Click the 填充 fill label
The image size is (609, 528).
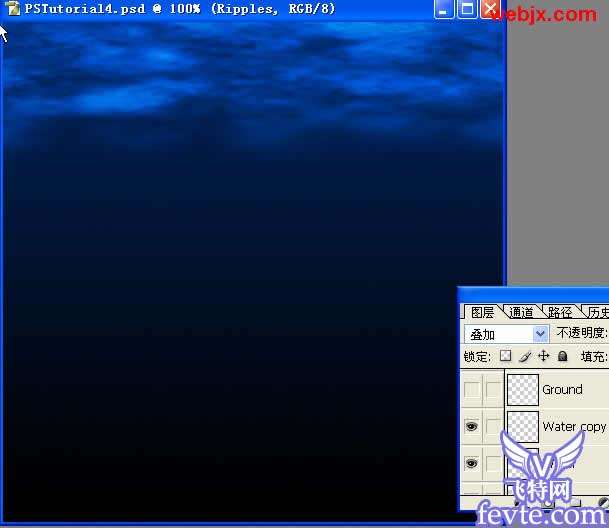coord(593,356)
